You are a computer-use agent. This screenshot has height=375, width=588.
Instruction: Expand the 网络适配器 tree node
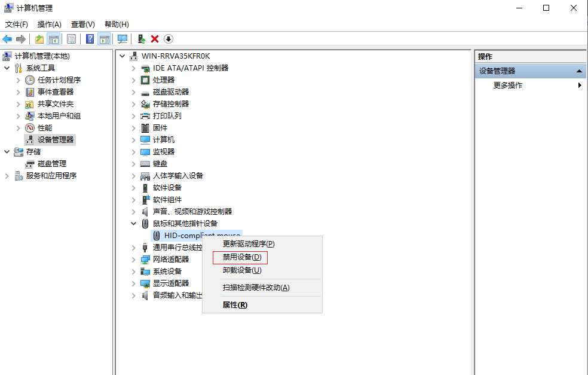pos(134,260)
